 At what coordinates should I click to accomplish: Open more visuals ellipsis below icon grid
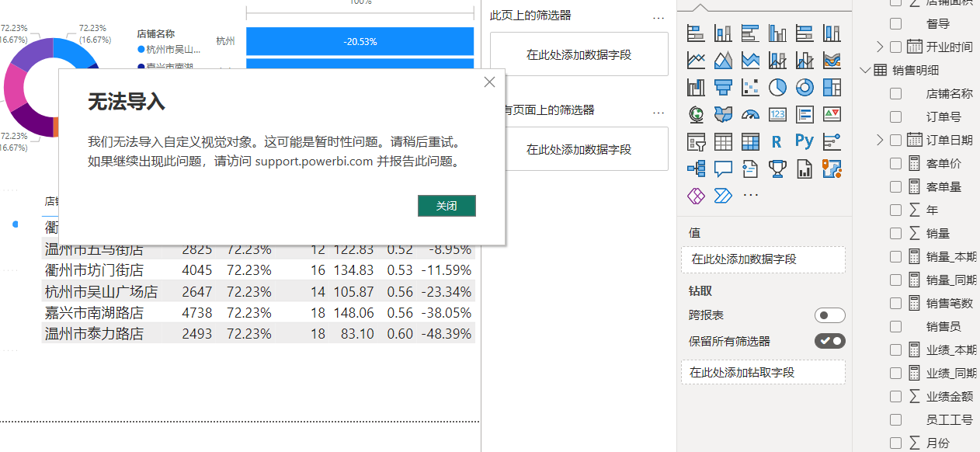click(750, 195)
